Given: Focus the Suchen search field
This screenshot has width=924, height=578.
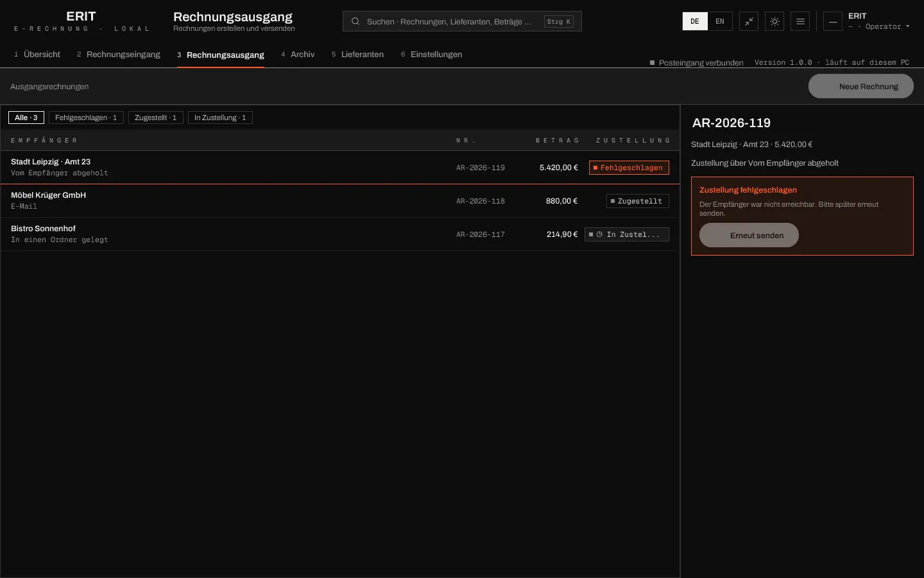Looking at the screenshot, I should coord(462,21).
